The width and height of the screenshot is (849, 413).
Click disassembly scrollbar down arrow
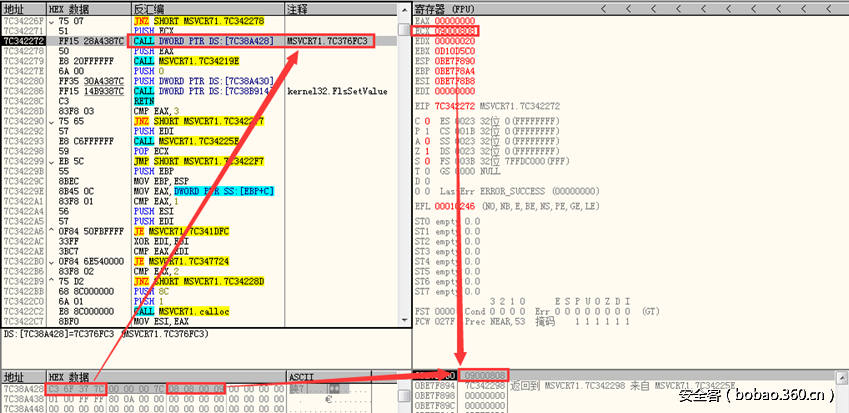403,321
